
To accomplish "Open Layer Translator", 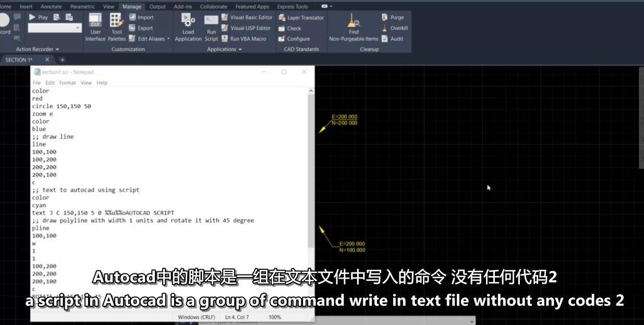I will coord(301,17).
